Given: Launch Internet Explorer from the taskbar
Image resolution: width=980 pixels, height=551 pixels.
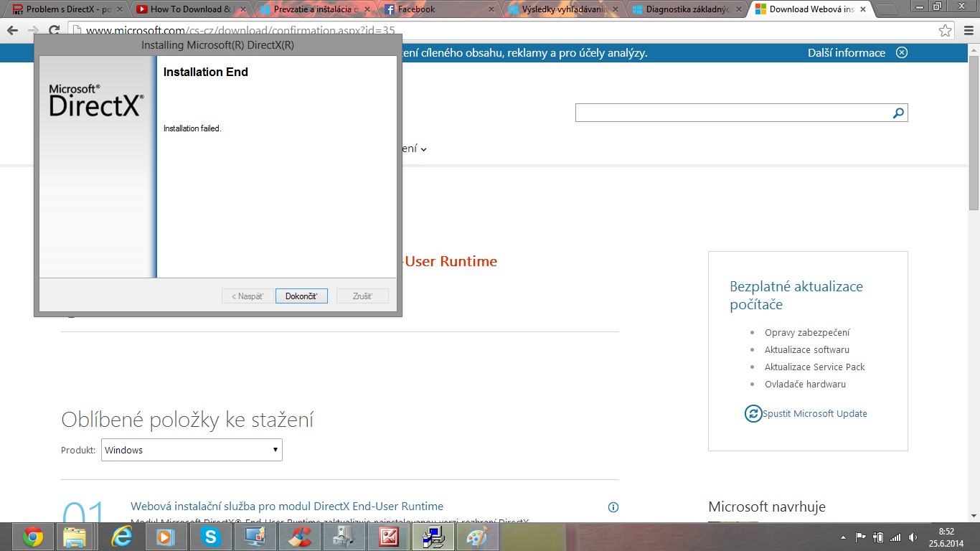Looking at the screenshot, I should click(x=122, y=537).
